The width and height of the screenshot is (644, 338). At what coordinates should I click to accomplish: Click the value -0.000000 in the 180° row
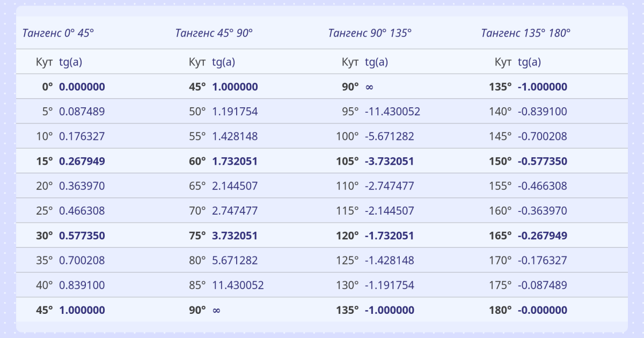tap(542, 310)
